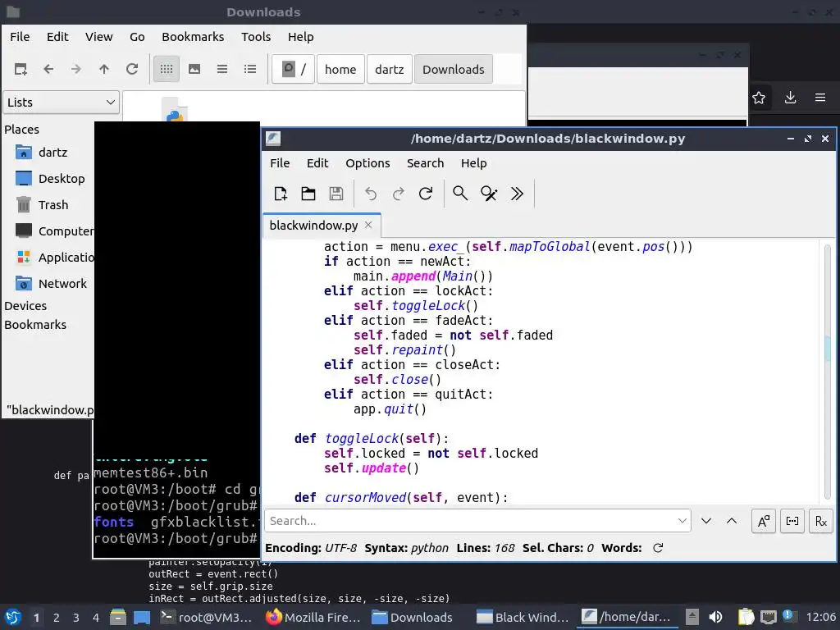Open a file in editor

308,194
